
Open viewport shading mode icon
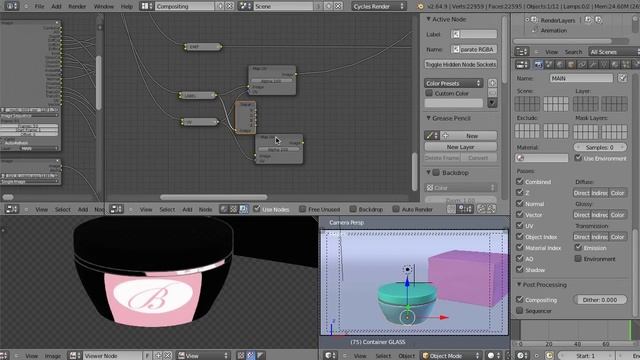493,356
